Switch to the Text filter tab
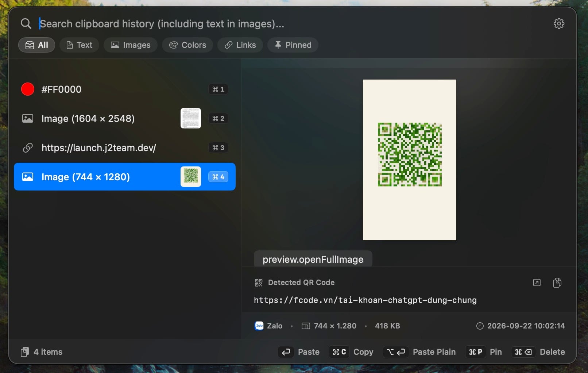 (79, 45)
